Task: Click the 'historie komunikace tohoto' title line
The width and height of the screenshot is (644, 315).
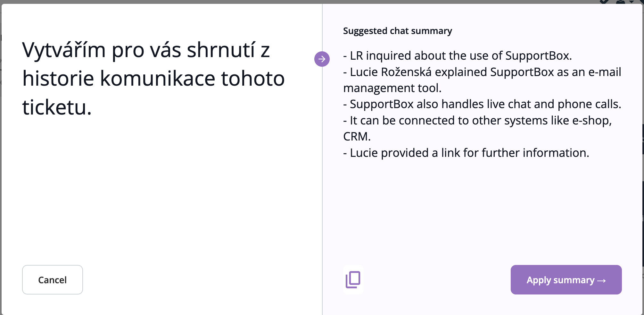Action: click(x=153, y=79)
